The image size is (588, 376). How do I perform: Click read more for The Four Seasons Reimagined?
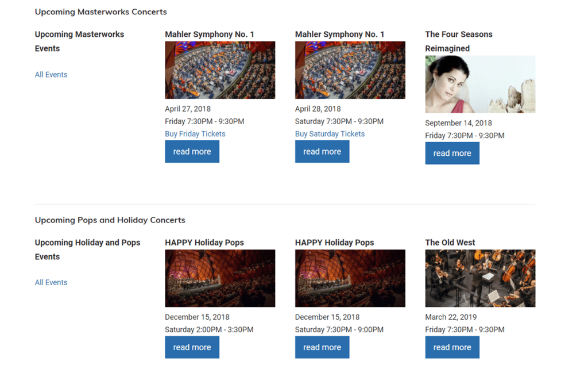coord(452,153)
